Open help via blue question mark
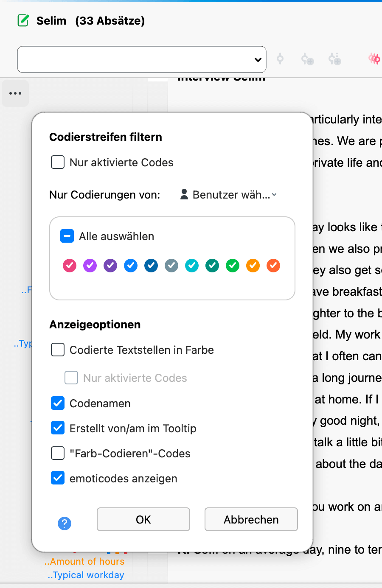382x588 pixels. coord(65,524)
